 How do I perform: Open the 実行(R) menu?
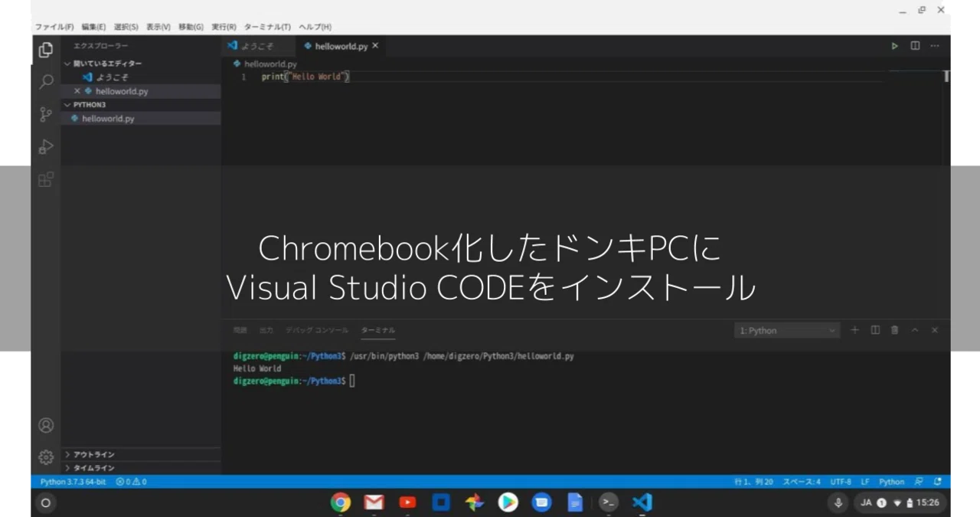click(224, 27)
